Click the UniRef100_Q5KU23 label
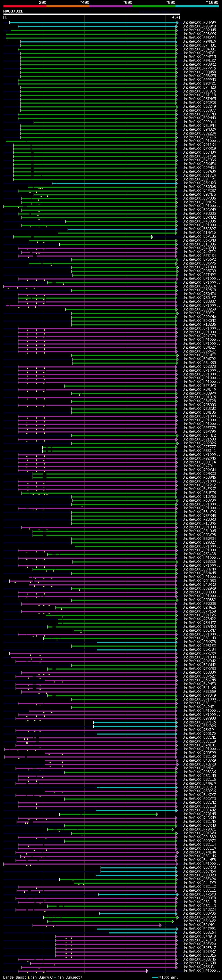The image size is (222, 980). pyautogui.click(x=199, y=183)
